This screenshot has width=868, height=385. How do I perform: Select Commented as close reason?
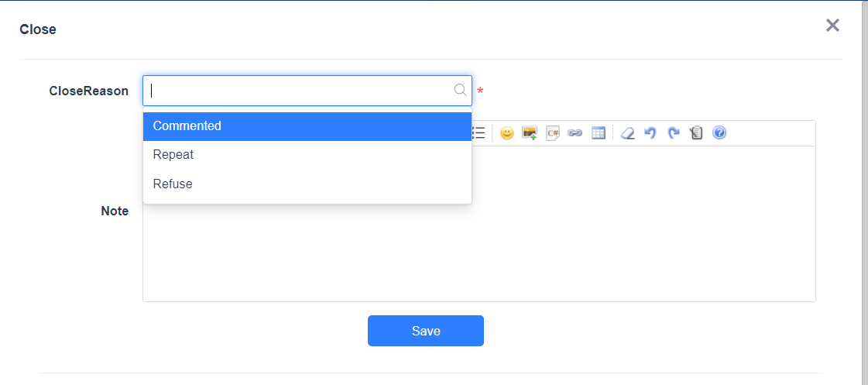[x=307, y=126]
